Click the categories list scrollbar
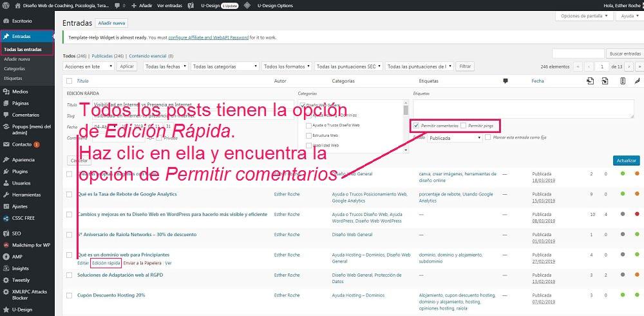This screenshot has height=316, width=644. 406,126
